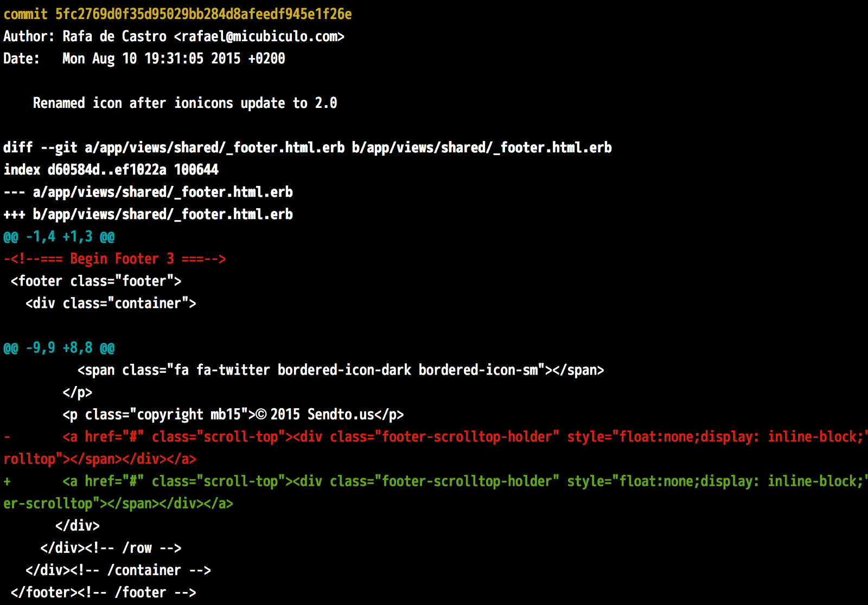The height and width of the screenshot is (605, 868).
Task: Click the author email rafael@micubiculo.com
Action: point(259,36)
